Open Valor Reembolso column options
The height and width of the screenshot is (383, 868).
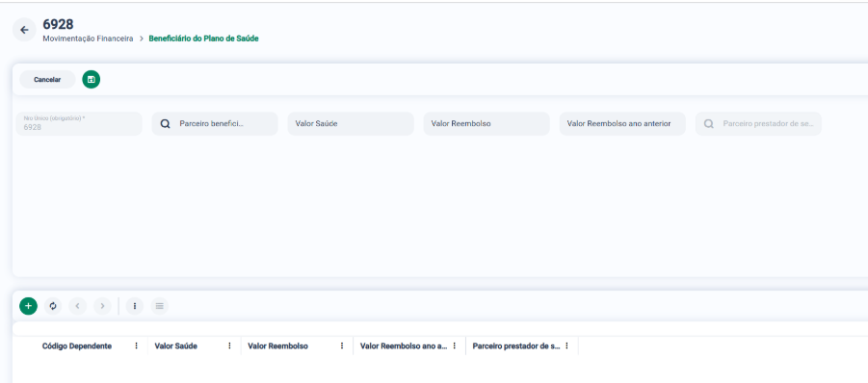[342, 346]
